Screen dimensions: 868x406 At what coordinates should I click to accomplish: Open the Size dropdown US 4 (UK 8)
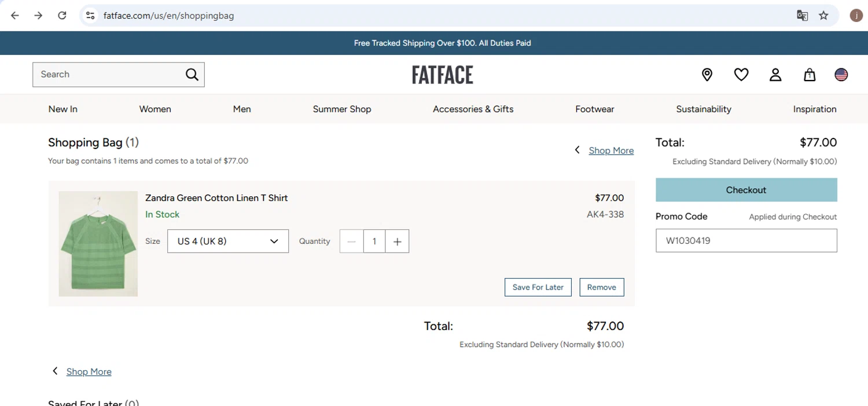tap(228, 242)
